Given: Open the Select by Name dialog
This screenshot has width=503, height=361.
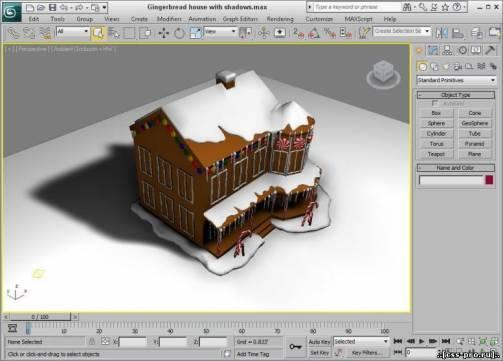Looking at the screenshot, I should click(x=114, y=33).
